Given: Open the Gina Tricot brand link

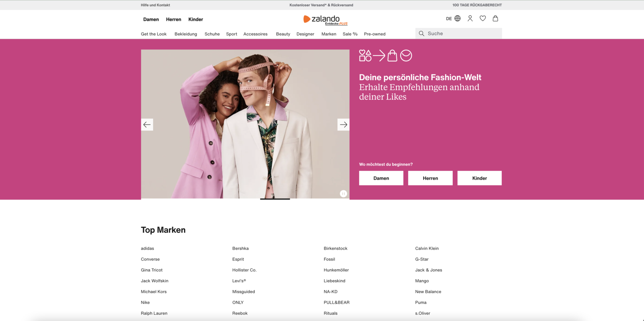Looking at the screenshot, I should point(152,270).
